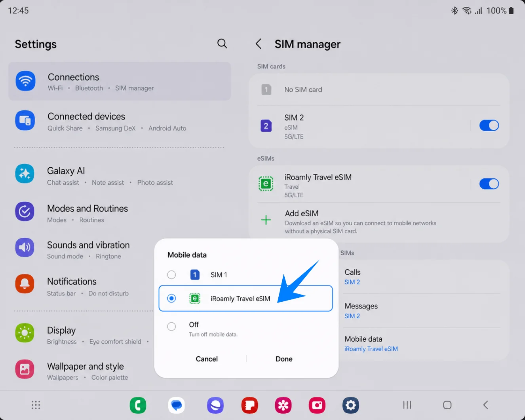
Task: Launch the Messages app from taskbar
Action: click(176, 405)
